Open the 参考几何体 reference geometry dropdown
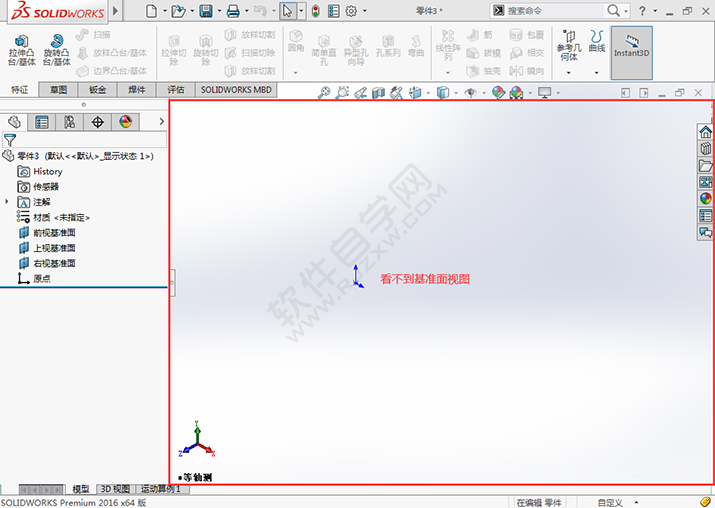The image size is (715, 508). coord(567,50)
